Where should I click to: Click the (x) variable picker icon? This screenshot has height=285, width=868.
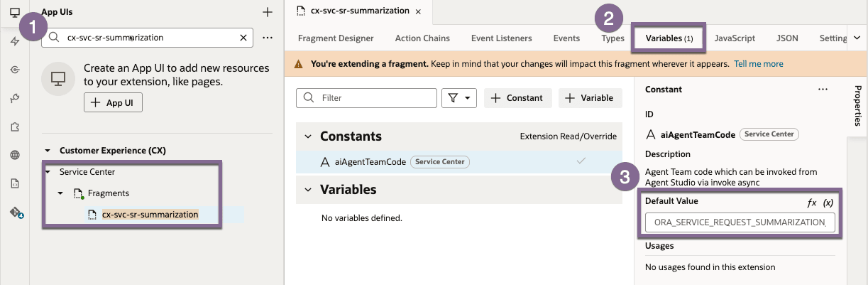click(x=828, y=203)
